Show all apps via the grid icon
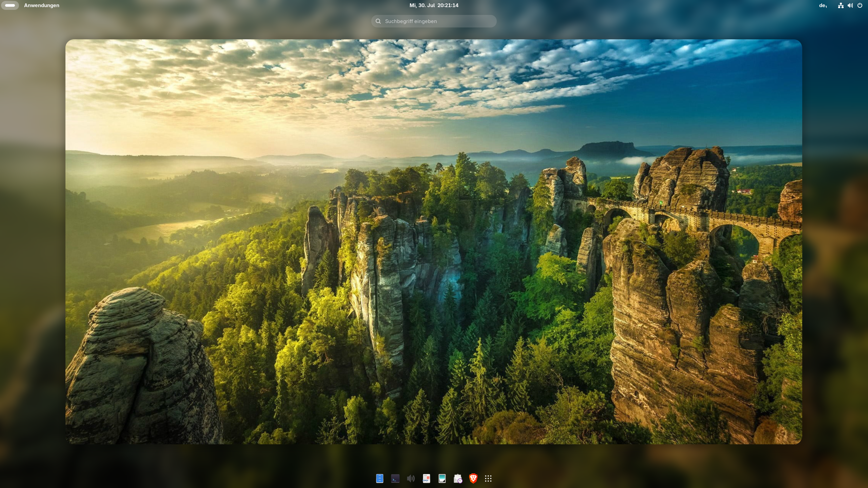The height and width of the screenshot is (488, 868). point(488,478)
